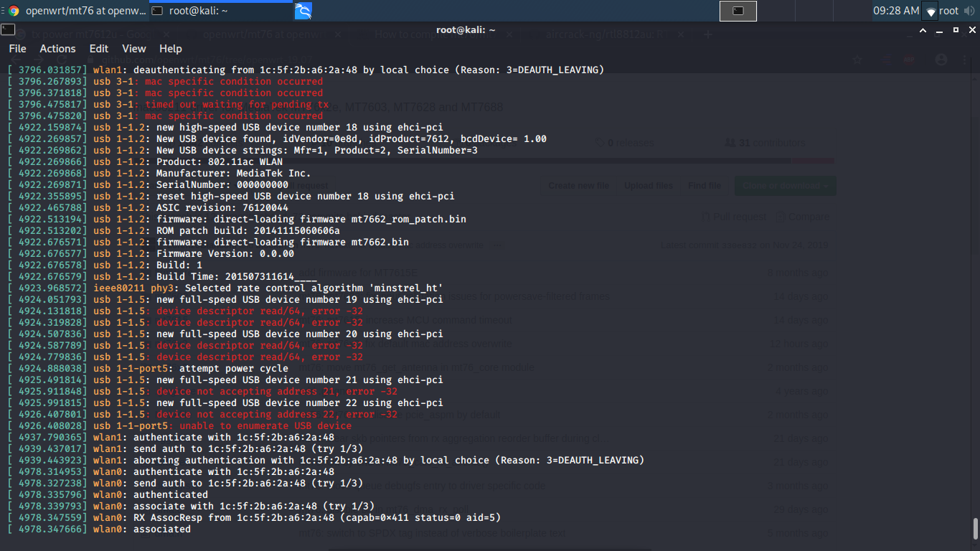
Task: Open the Chrome profile avatar icon
Action: 941,59
